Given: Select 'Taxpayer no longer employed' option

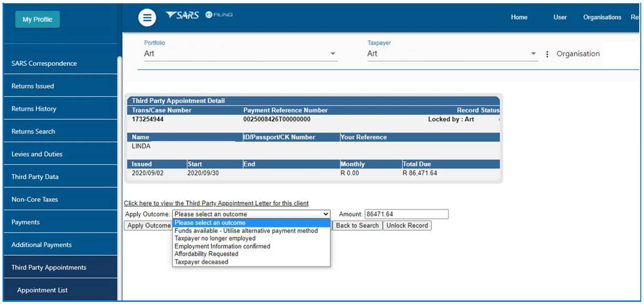Looking at the screenshot, I should pos(215,238).
